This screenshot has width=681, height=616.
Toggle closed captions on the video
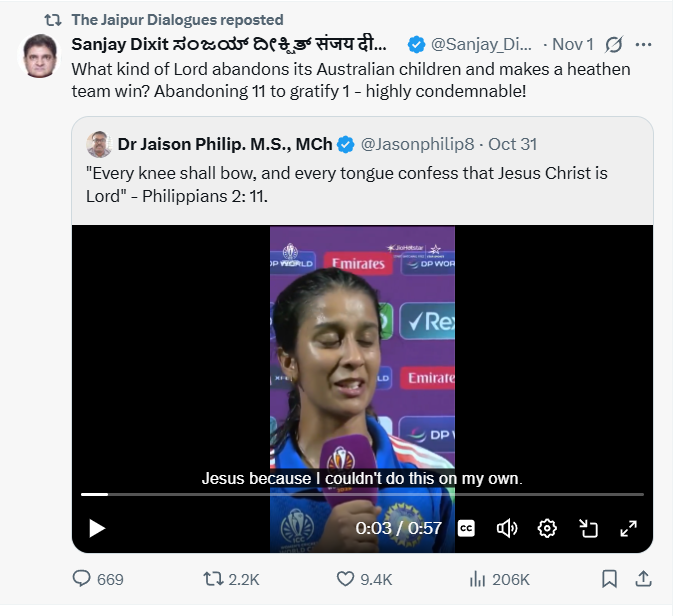click(x=466, y=528)
